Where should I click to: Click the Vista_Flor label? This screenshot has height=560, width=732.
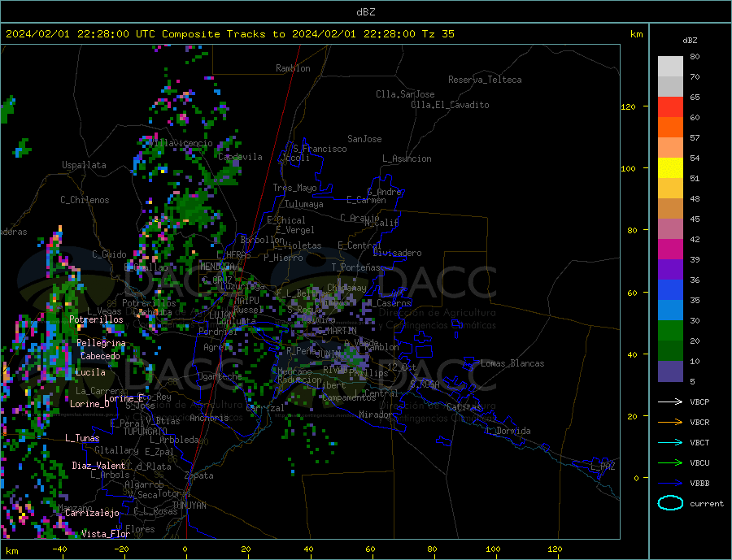pos(106,534)
